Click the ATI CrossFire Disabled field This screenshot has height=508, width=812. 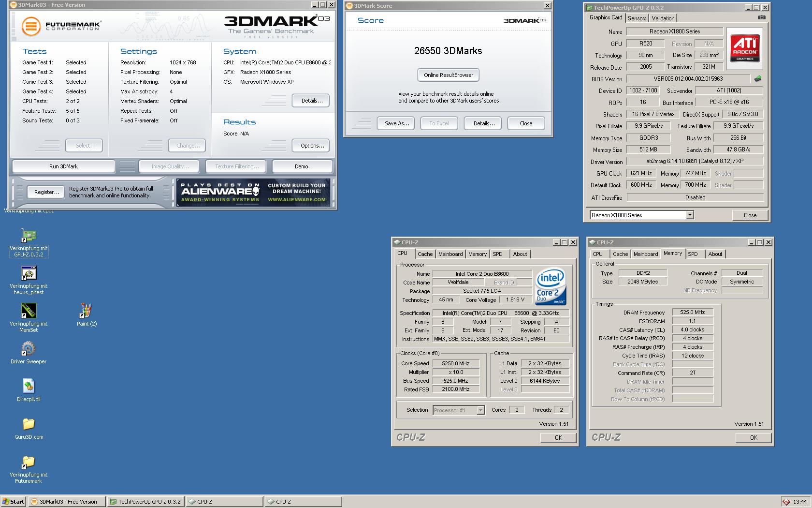[x=695, y=197]
